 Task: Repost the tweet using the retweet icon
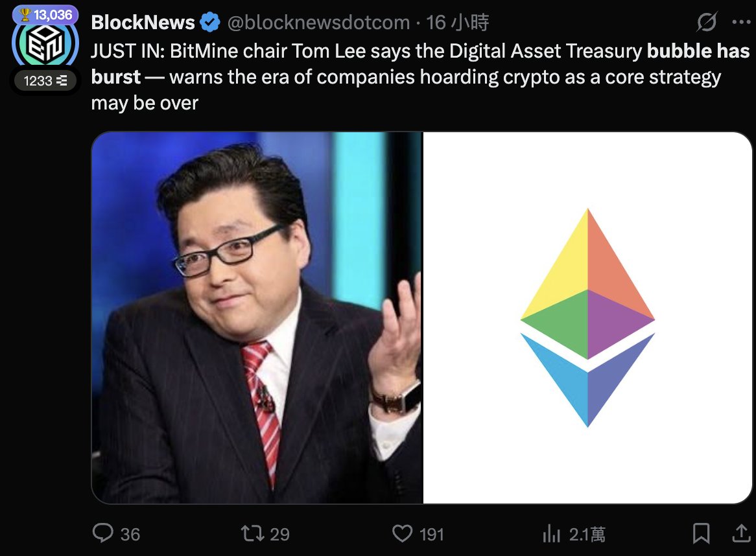click(x=252, y=533)
